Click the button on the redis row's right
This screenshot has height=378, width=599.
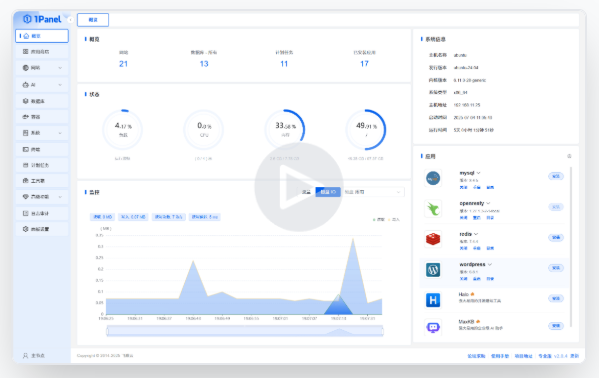click(x=556, y=237)
